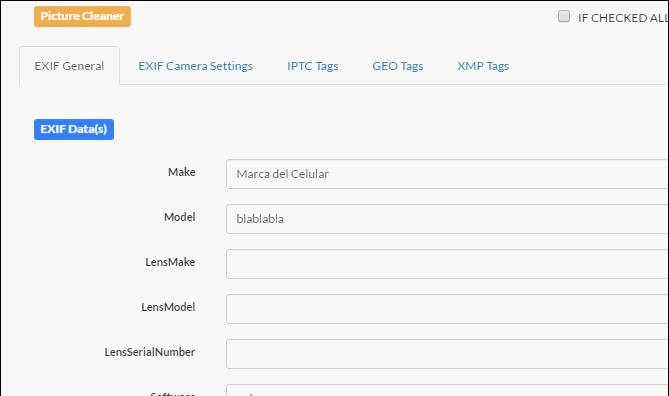Click the LensModel label text

click(168, 307)
